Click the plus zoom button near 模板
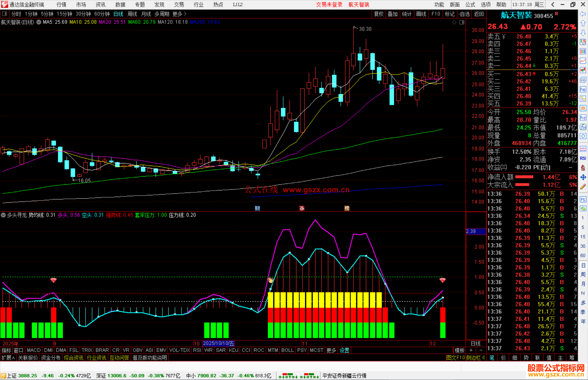This screenshot has width=588, height=380. tap(471, 350)
